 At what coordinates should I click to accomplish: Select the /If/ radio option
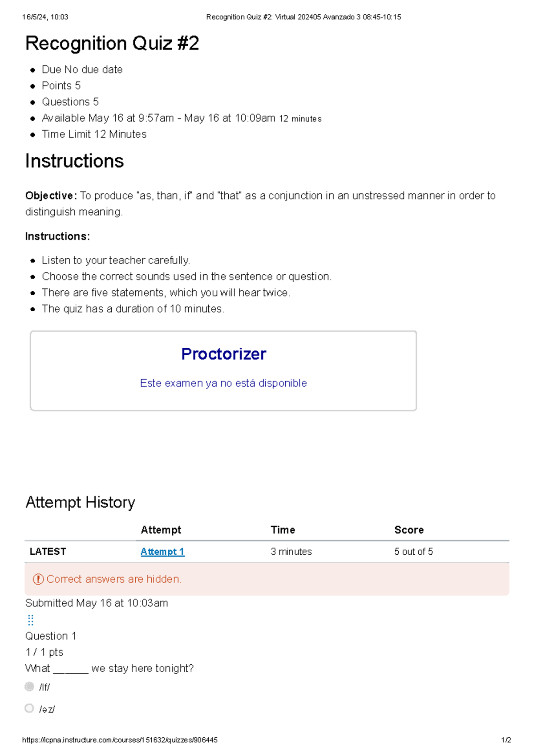(29, 687)
